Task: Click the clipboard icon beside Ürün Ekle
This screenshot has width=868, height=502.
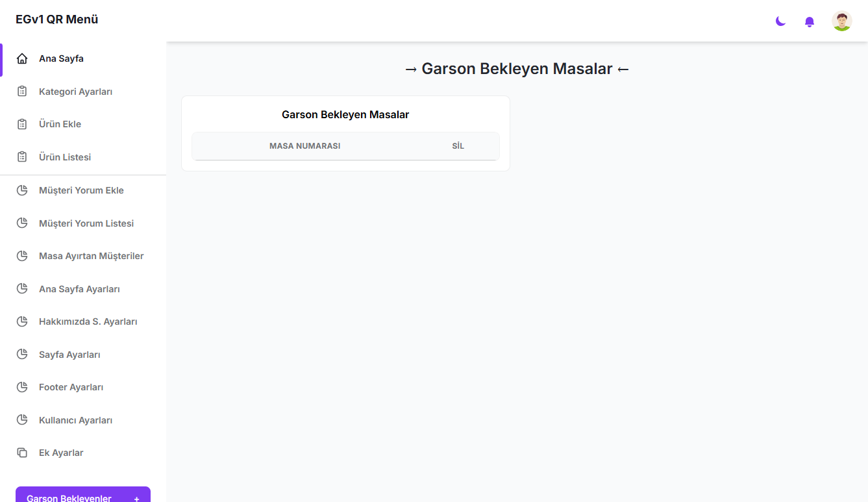Action: pyautogui.click(x=22, y=124)
